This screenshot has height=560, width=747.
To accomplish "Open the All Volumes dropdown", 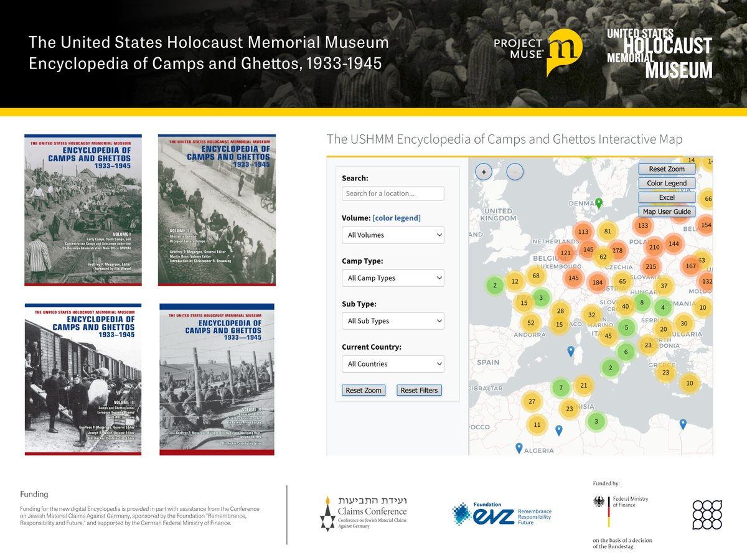I will (393, 235).
